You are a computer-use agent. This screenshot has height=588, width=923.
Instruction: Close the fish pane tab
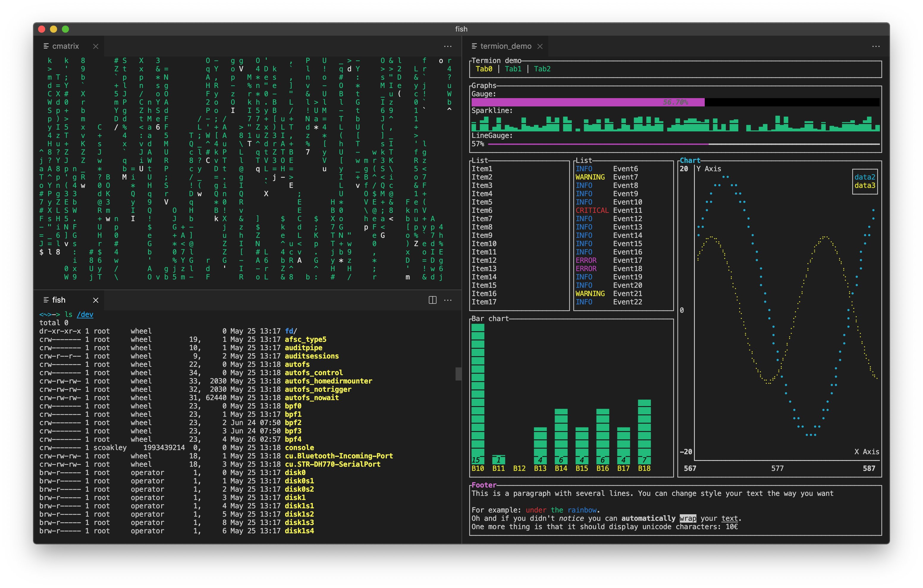coord(95,300)
